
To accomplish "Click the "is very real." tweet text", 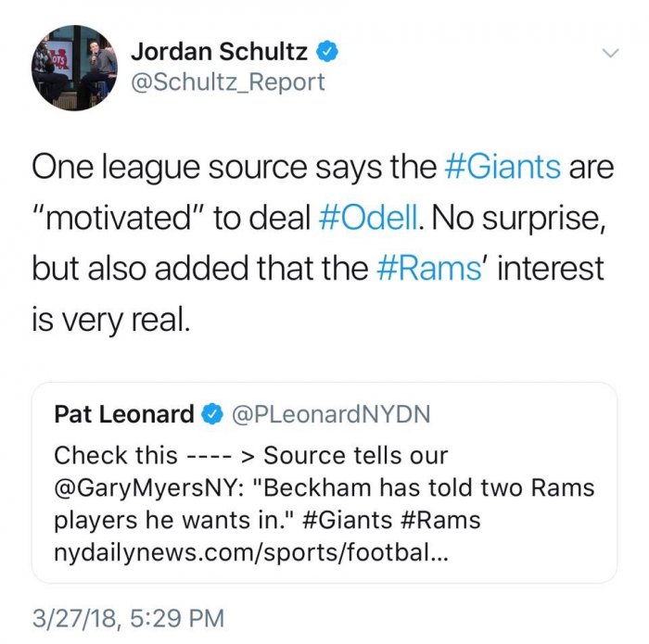I will click(x=112, y=320).
